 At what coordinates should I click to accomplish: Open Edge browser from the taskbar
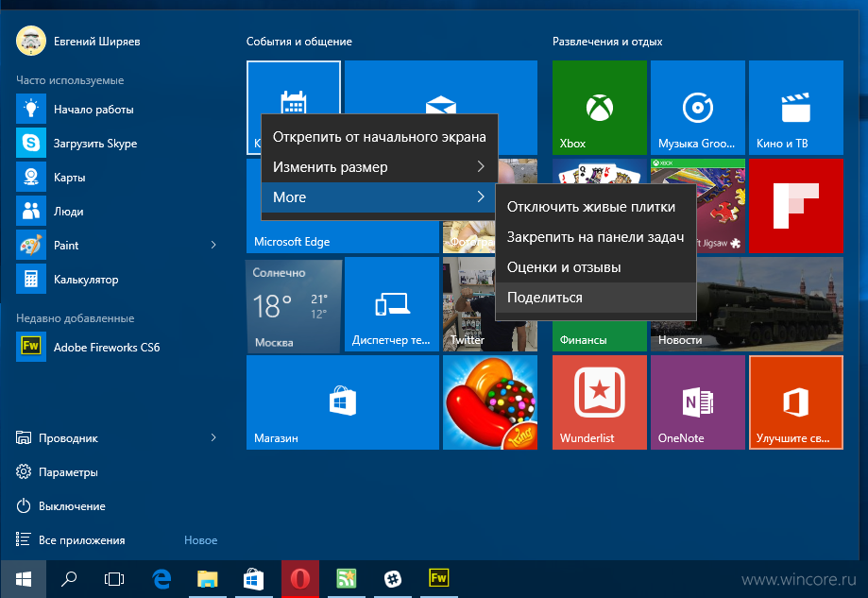[x=162, y=579]
